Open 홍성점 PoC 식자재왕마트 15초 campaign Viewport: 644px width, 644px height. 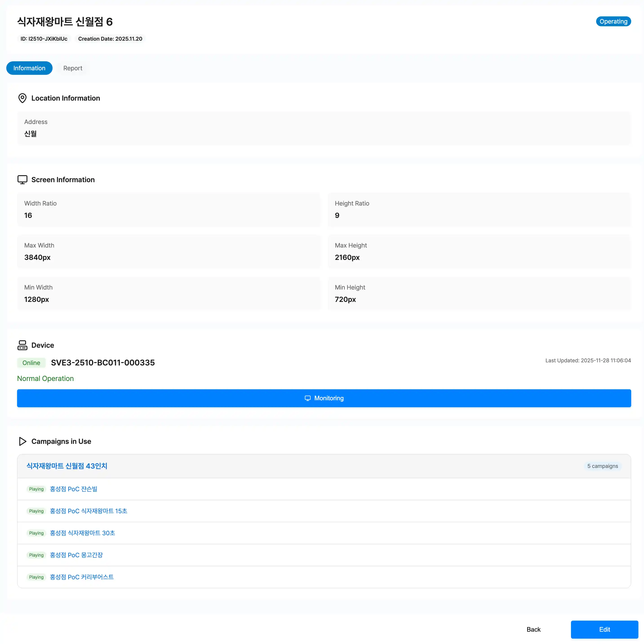click(88, 511)
